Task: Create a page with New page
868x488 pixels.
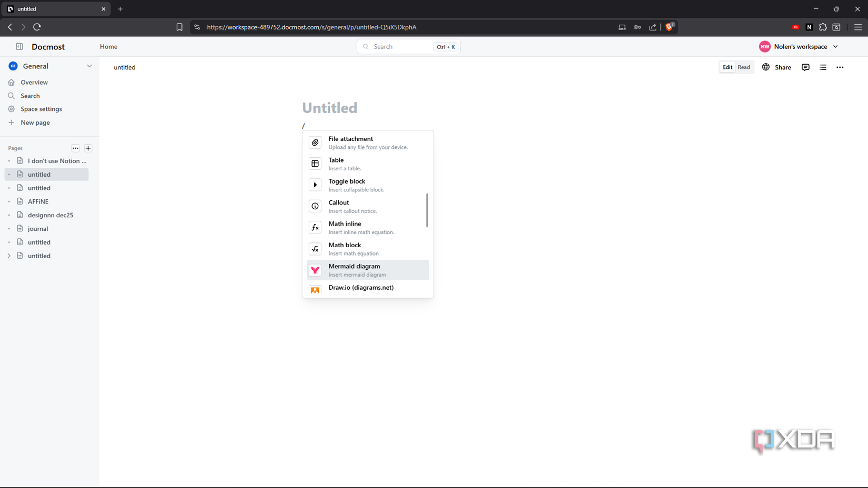Action: coord(35,122)
